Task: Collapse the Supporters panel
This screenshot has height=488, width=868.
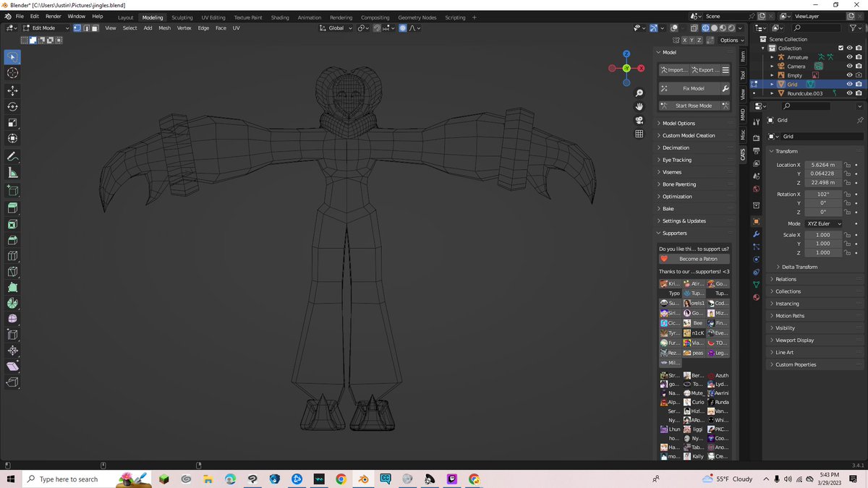Action: pos(674,233)
